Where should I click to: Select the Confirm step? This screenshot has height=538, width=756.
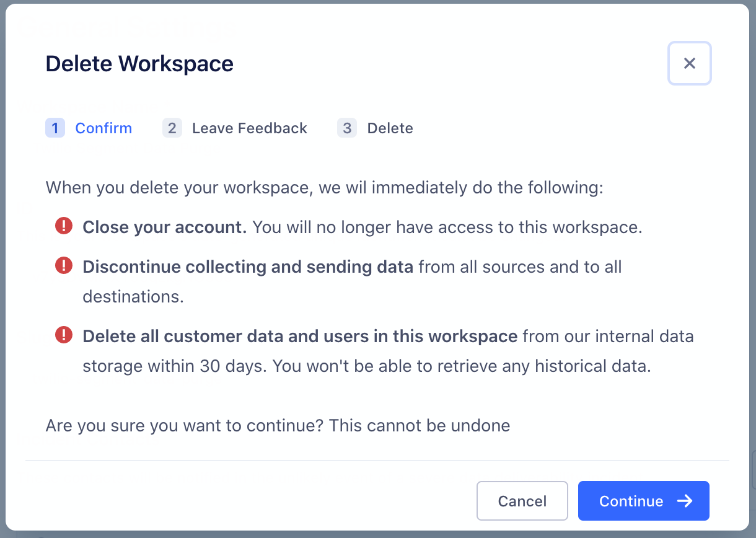point(103,128)
